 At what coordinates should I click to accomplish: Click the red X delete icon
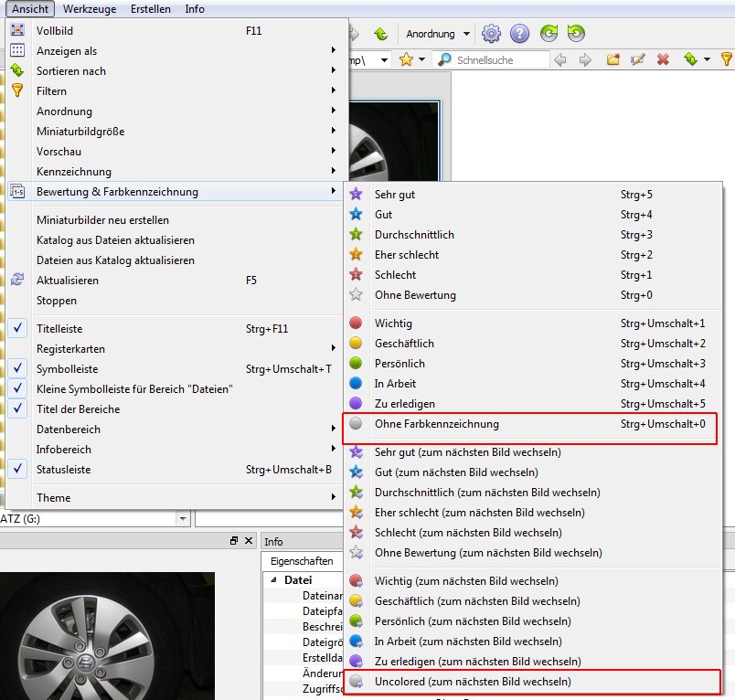click(664, 59)
